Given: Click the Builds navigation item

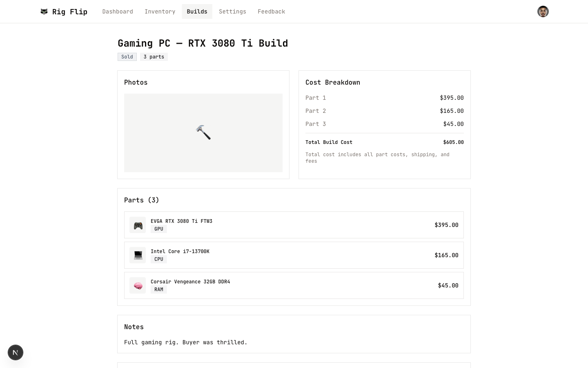Looking at the screenshot, I should [197, 11].
